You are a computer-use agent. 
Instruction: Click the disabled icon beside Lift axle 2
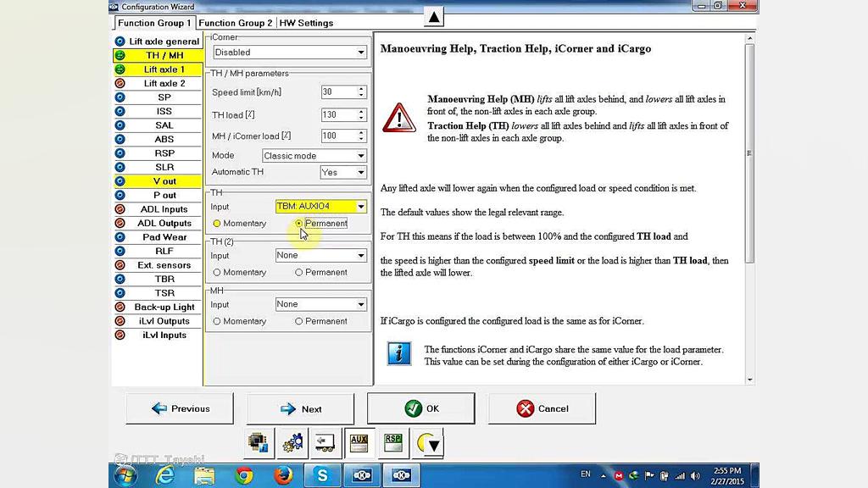pyautogui.click(x=120, y=84)
